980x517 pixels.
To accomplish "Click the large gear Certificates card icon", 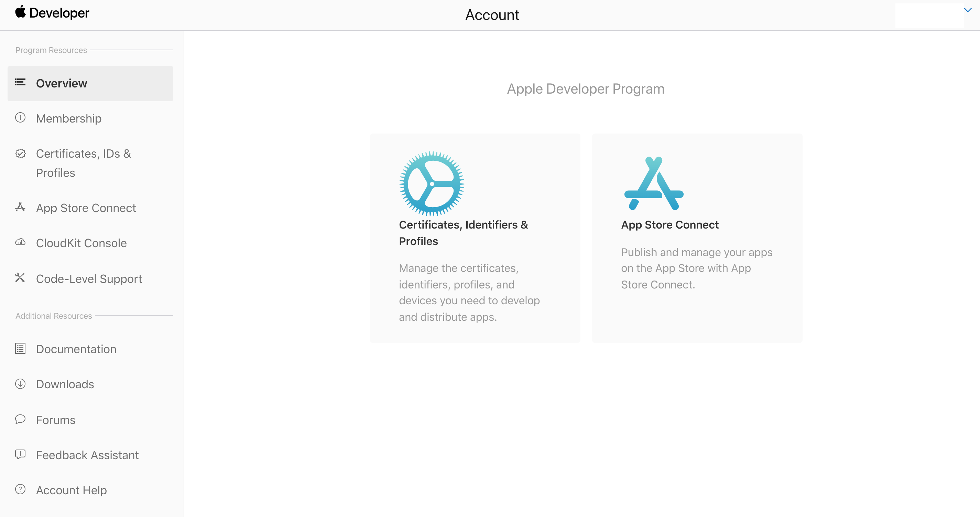I will 432,184.
